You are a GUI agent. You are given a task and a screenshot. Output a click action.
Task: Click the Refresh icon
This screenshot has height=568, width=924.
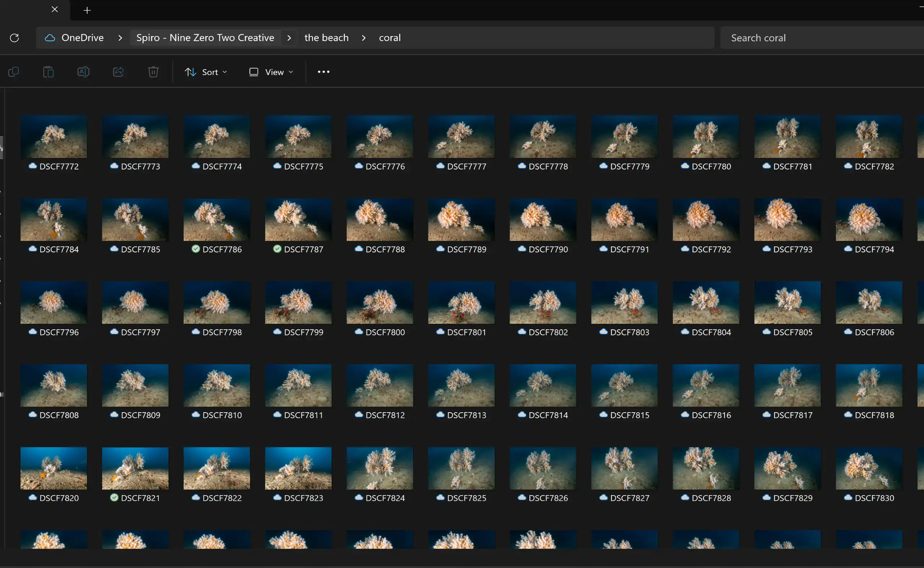pyautogui.click(x=14, y=38)
